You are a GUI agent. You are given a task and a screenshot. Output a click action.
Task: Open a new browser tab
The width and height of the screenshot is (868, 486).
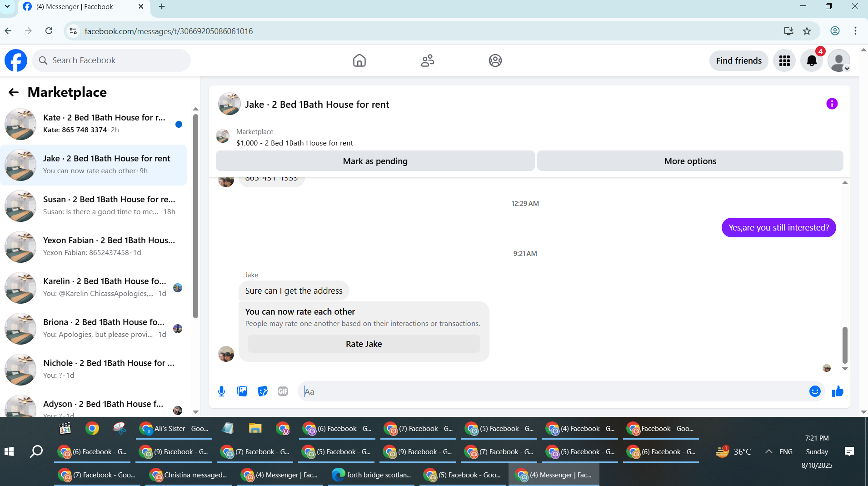pos(162,6)
